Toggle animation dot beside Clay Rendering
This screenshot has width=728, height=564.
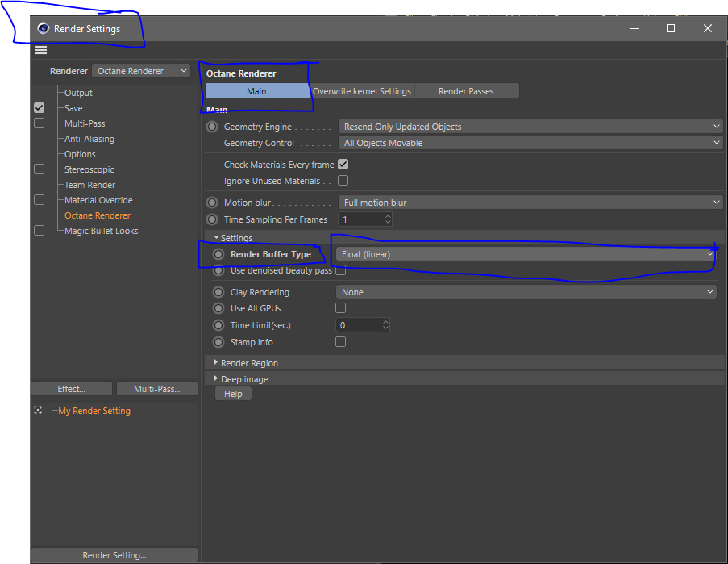[x=218, y=292]
